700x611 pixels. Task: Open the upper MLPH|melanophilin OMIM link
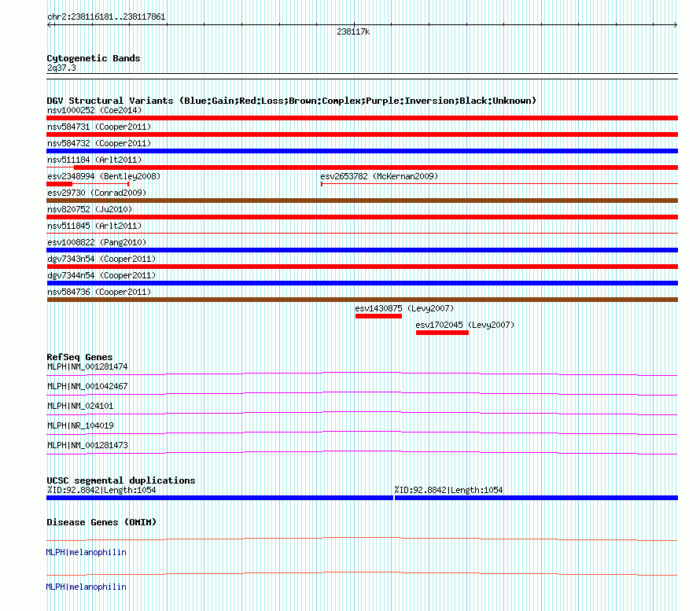point(87,553)
